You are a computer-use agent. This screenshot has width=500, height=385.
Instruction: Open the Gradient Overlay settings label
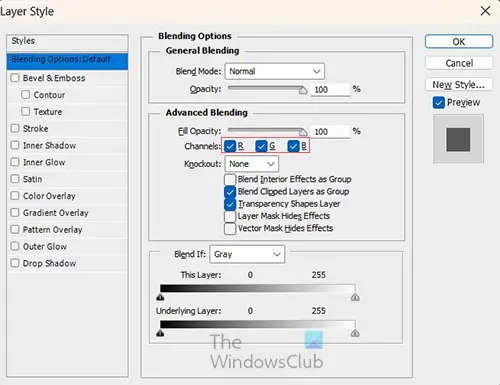tap(56, 213)
